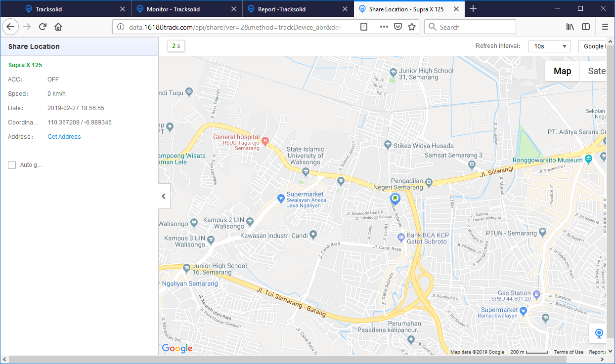
Task: Collapse the Share Location sidebar with the chevron
Action: coord(163,196)
